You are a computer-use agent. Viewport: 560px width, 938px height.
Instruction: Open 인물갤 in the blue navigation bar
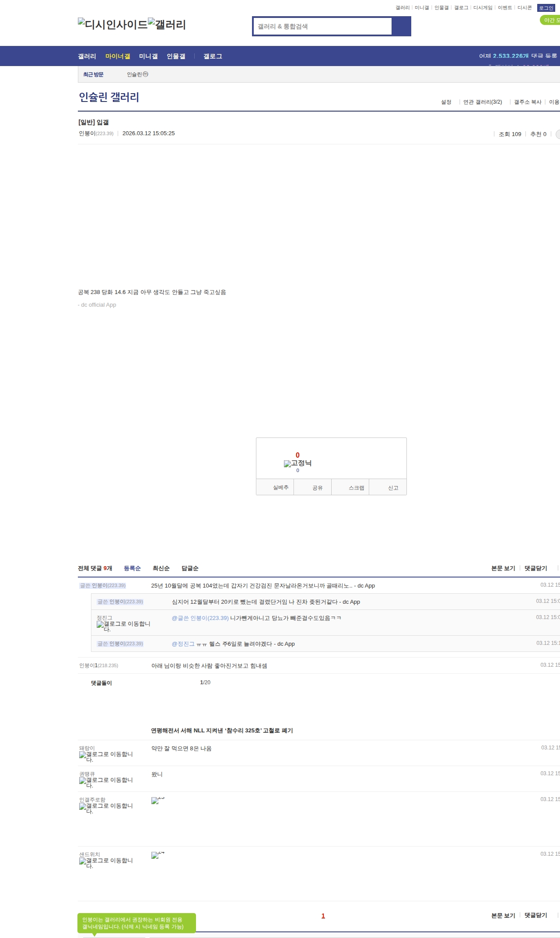(x=176, y=56)
